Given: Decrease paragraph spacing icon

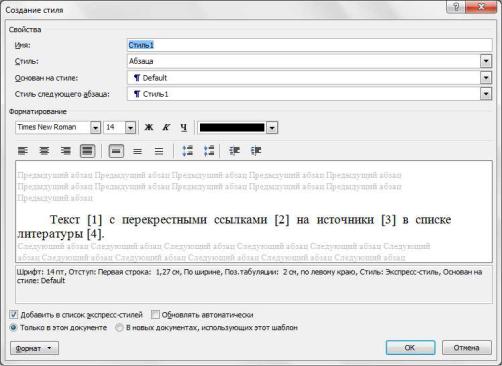Looking at the screenshot, I should [x=209, y=151].
